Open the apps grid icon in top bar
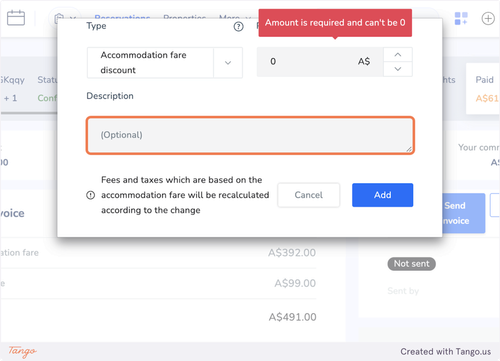 pyautogui.click(x=461, y=18)
